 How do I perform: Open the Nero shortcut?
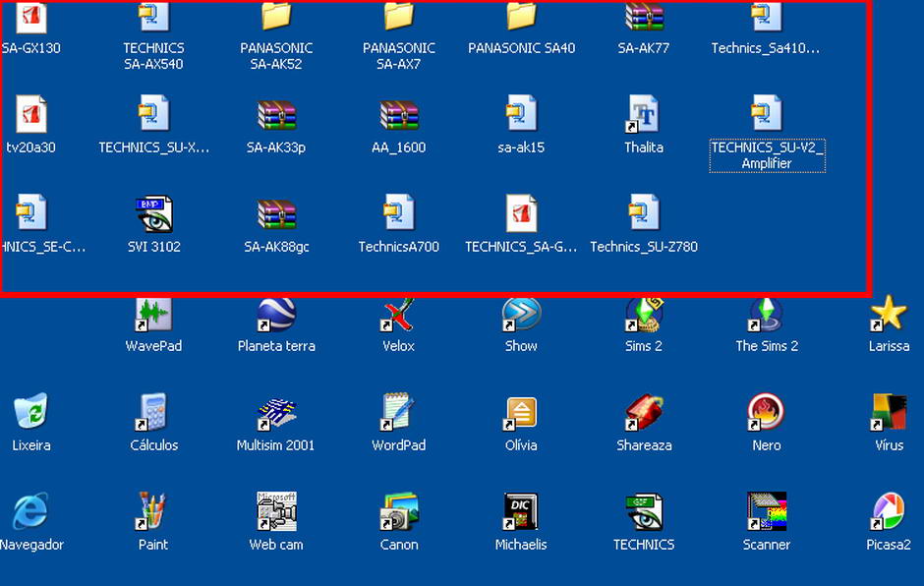[766, 412]
